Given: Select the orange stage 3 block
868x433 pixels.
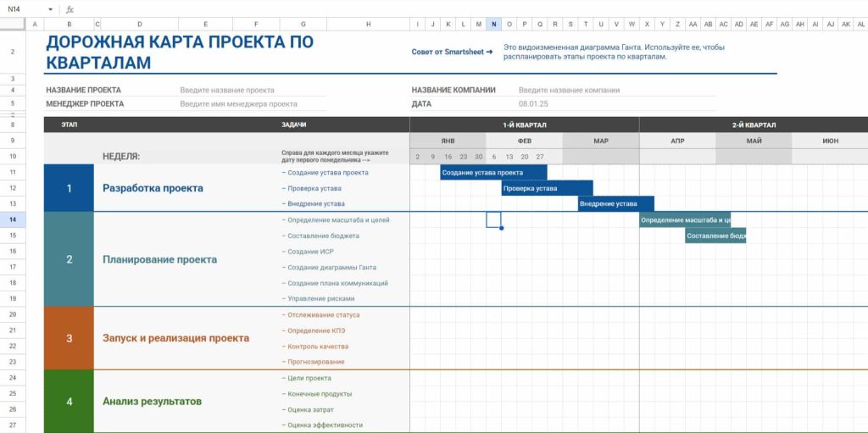Looking at the screenshot, I should tap(69, 338).
